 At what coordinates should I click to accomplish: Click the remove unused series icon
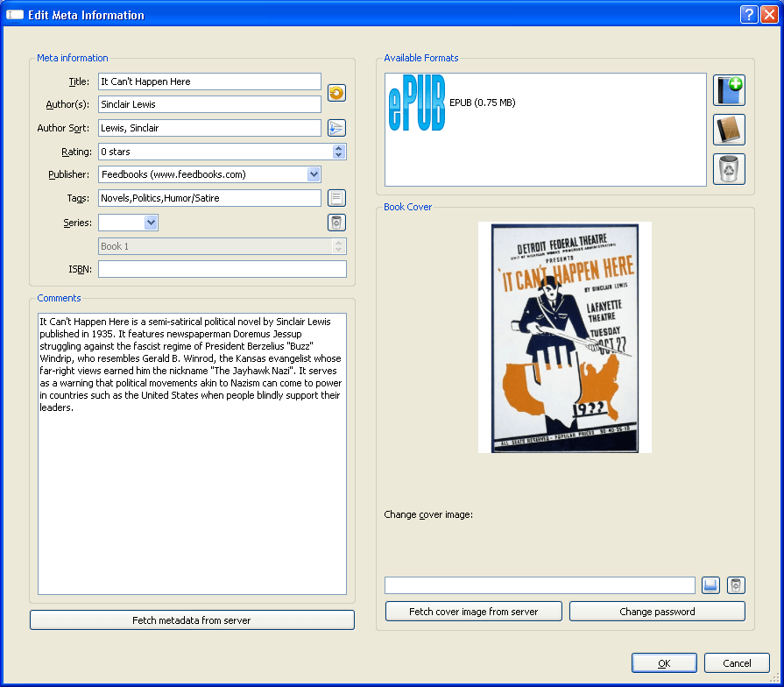coord(336,223)
